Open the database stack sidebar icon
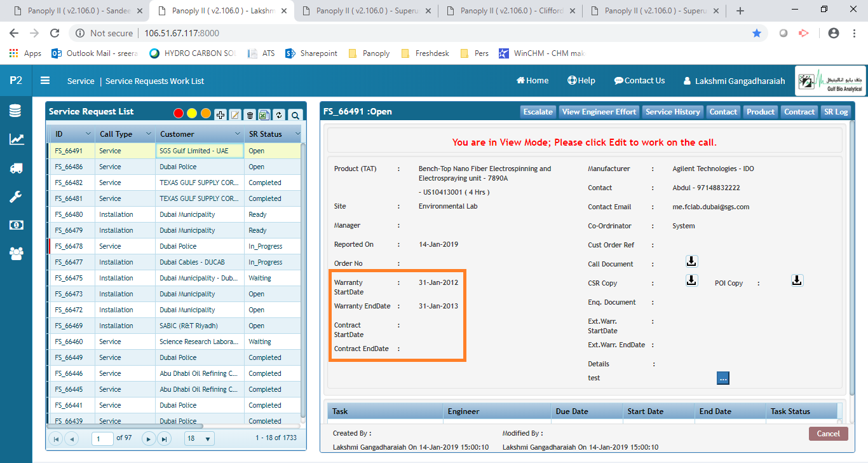 pos(16,111)
